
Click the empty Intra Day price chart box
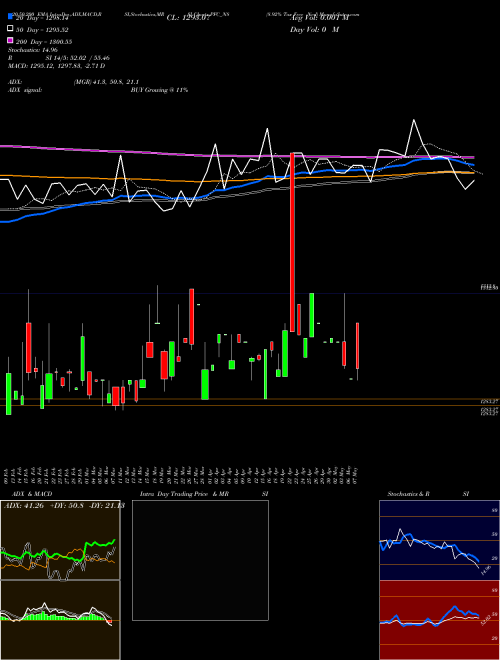coord(200,560)
